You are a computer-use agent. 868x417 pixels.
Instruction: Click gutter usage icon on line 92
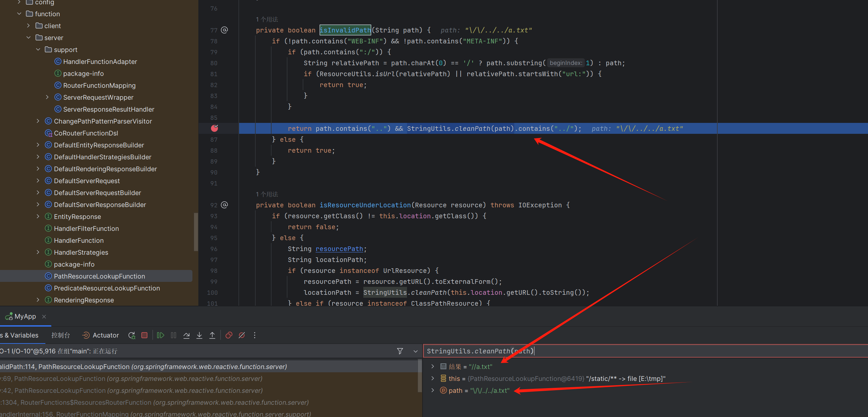(225, 205)
